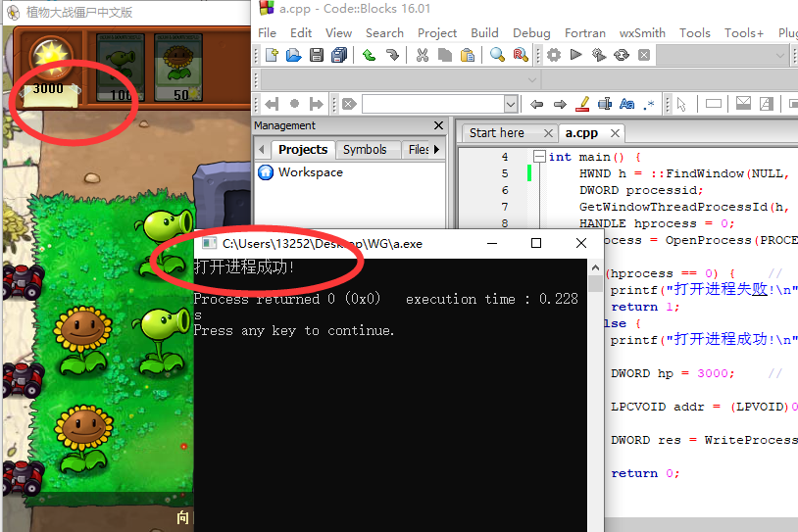
Task: Click the search text input field
Action: 433,104
